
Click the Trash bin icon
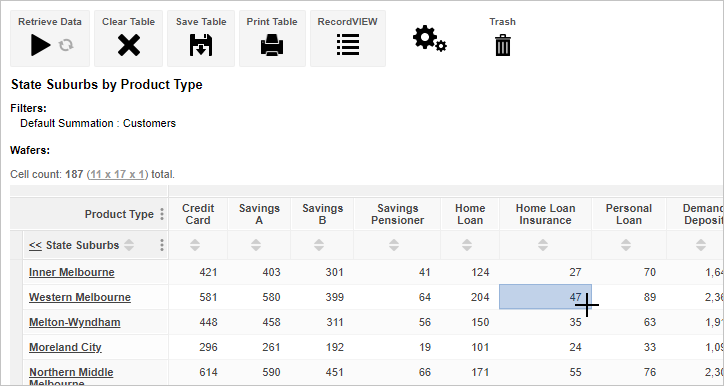pyautogui.click(x=502, y=46)
